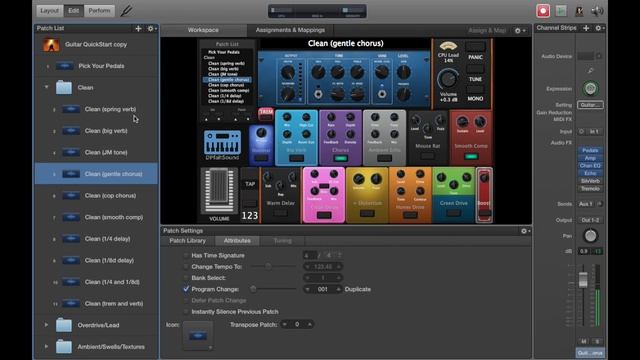Click the Mouse Rat pedal footswitch
Screen dimensions: 640x360
click(x=427, y=156)
